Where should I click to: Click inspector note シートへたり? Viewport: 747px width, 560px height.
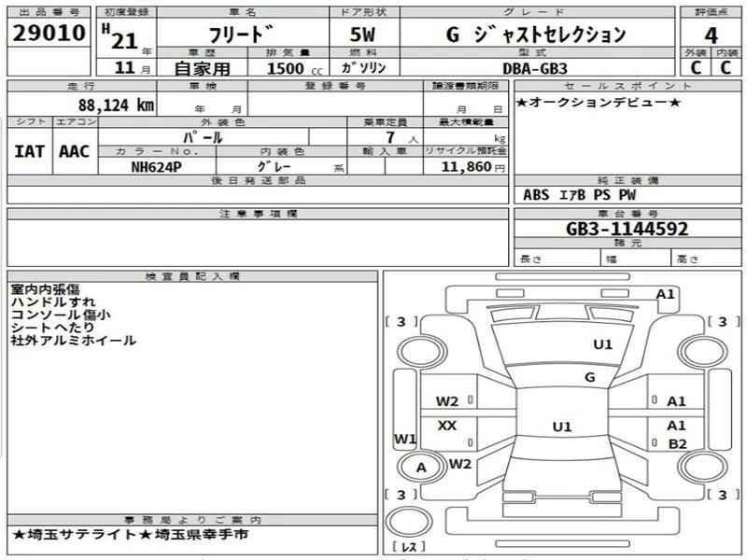53,328
